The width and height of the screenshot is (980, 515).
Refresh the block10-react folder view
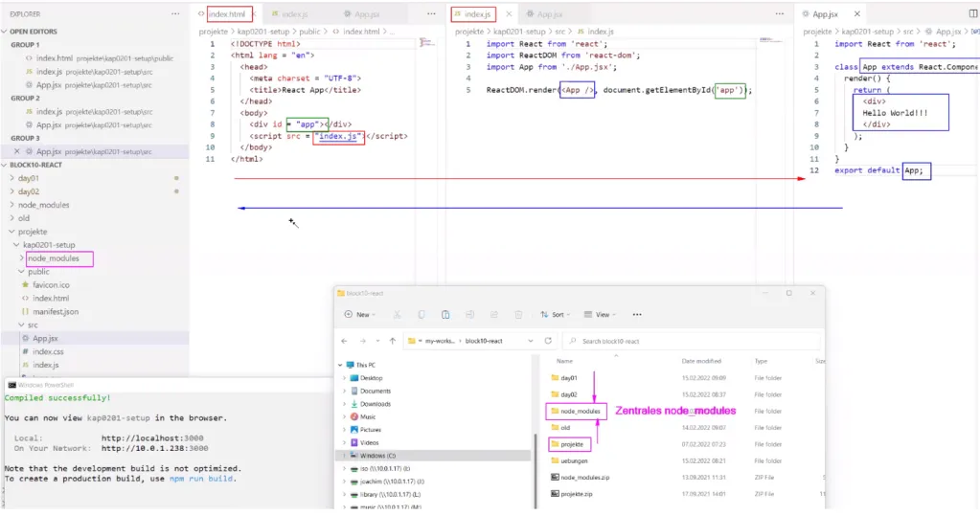(548, 341)
